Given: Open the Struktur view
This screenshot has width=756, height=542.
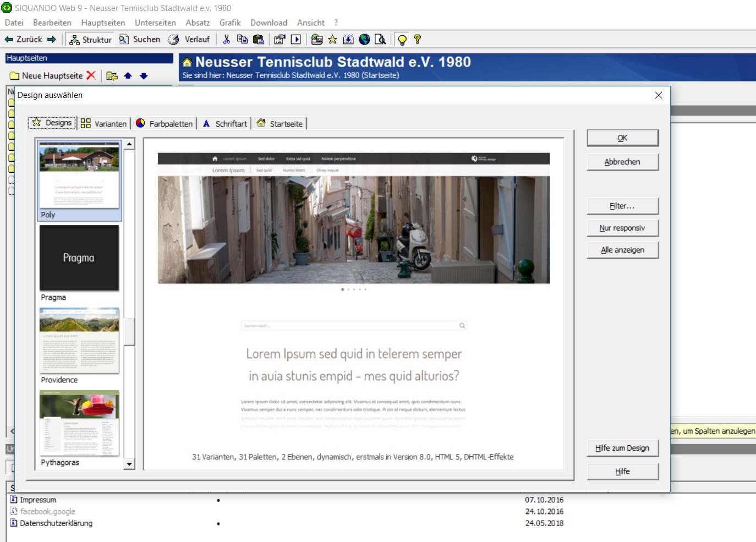Looking at the screenshot, I should coord(91,40).
